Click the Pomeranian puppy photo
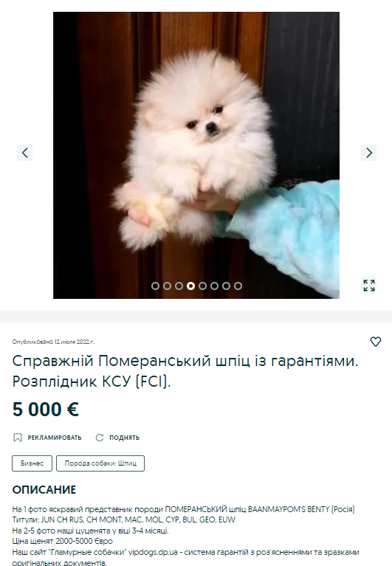The image size is (392, 566). [x=196, y=155]
